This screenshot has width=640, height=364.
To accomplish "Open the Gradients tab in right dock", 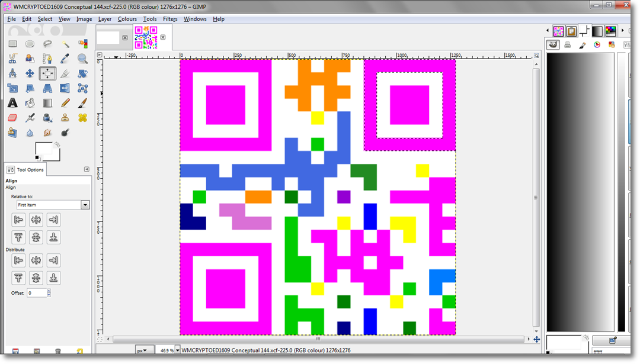I will pos(597,31).
